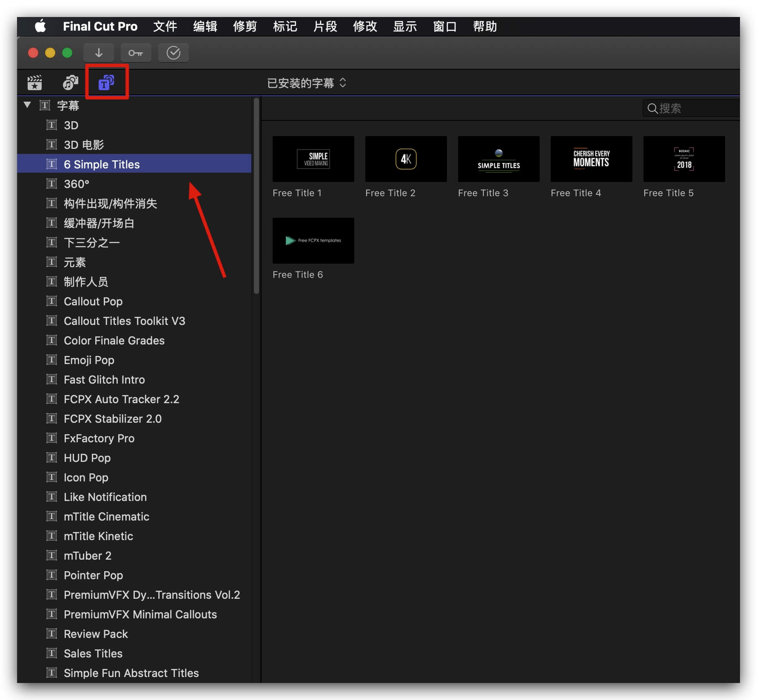
Task: Select the Free Title 1 thumbnail
Action: 313,159
